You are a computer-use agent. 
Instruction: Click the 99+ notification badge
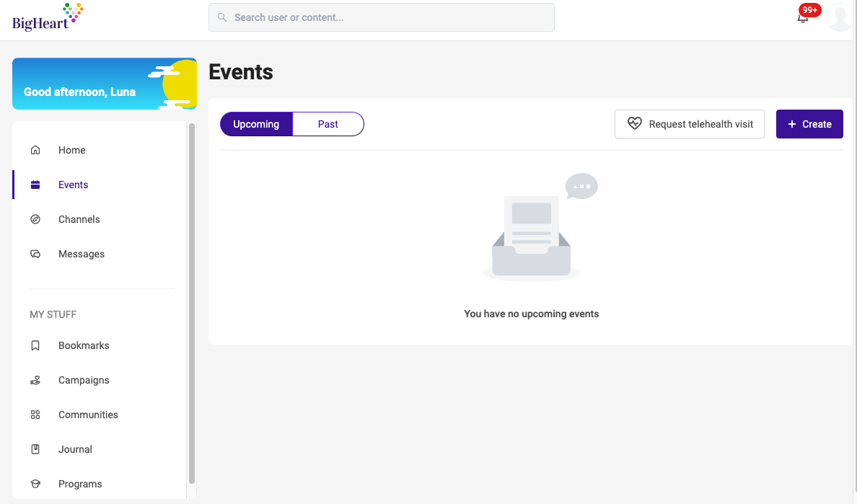[810, 10]
